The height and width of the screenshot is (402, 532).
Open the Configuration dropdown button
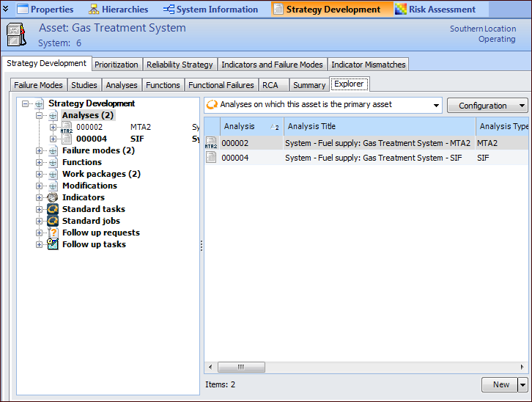pyautogui.click(x=487, y=106)
